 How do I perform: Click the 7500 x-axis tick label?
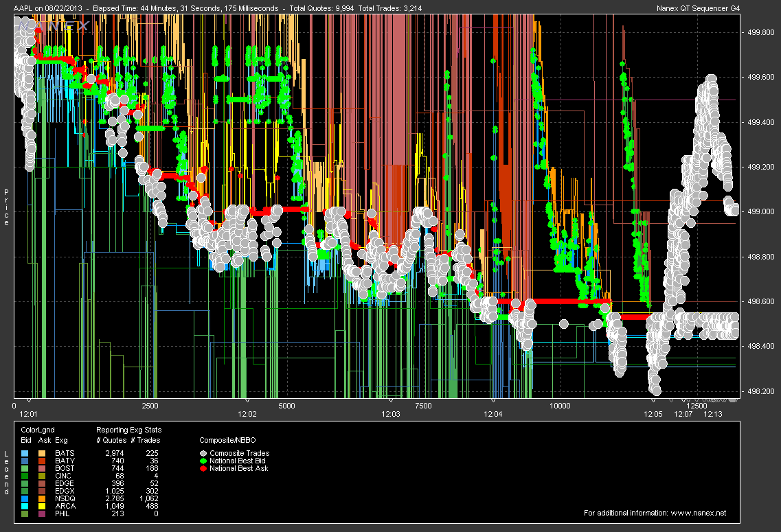click(x=423, y=406)
